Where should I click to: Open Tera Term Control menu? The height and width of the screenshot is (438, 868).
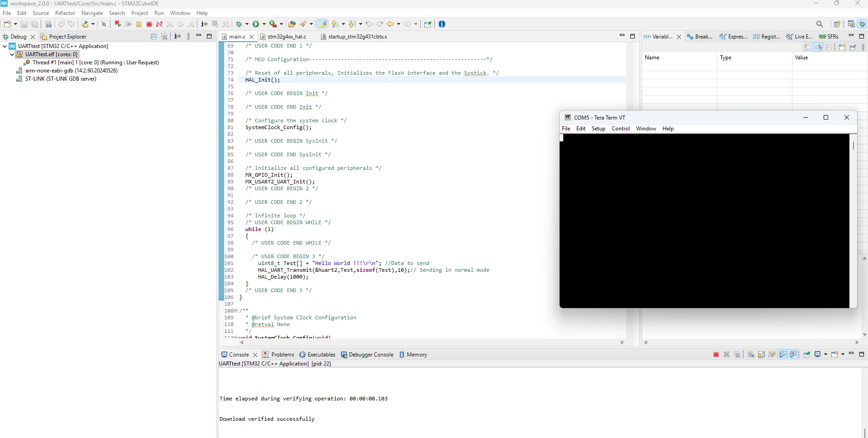(x=620, y=129)
